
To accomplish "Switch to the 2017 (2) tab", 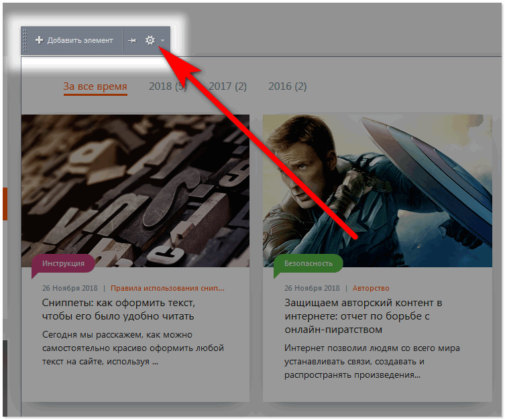I will point(228,86).
